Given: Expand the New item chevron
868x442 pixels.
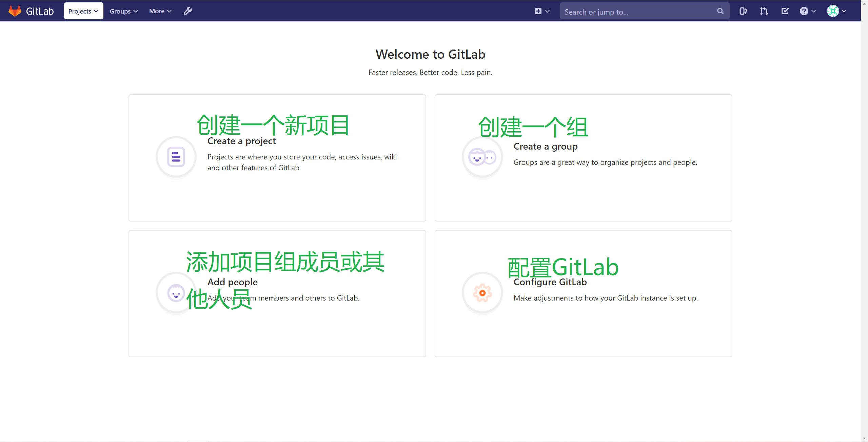Looking at the screenshot, I should click(x=547, y=11).
